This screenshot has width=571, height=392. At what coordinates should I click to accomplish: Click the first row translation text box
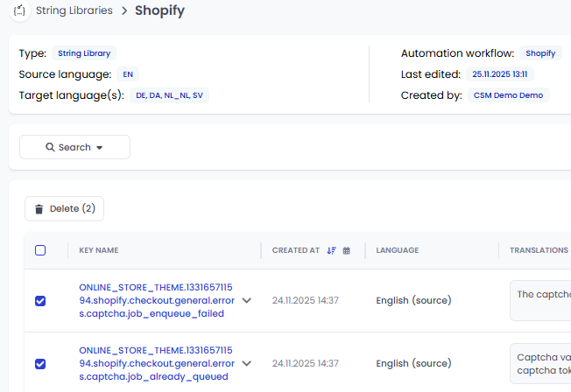click(x=539, y=300)
